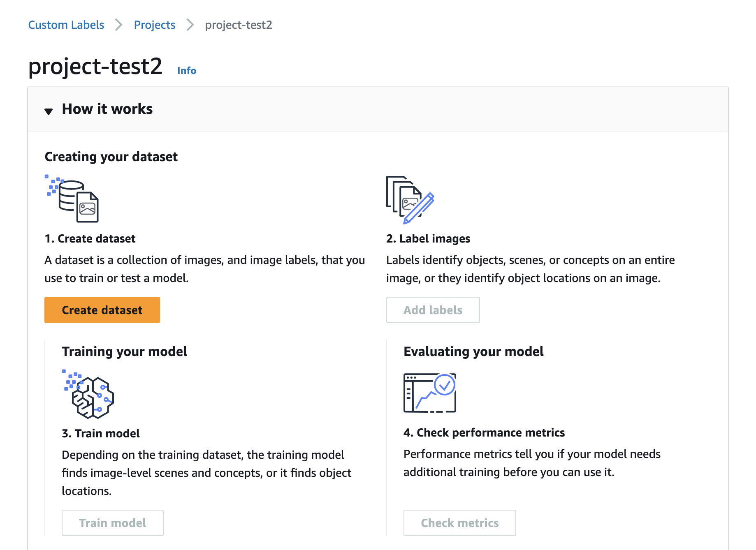Viewport: 756px width, 550px height.
Task: Click the 'Performance metrics tell you' description
Action: [x=532, y=463]
